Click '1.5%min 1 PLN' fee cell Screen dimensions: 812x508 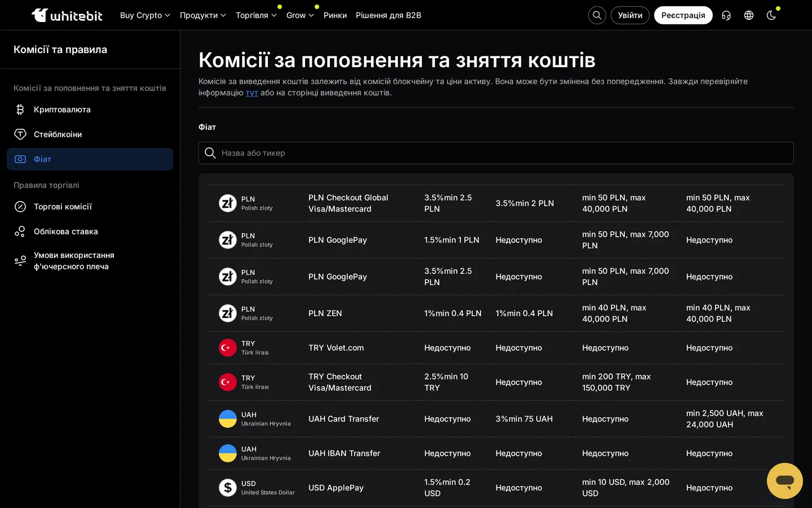[x=452, y=240]
